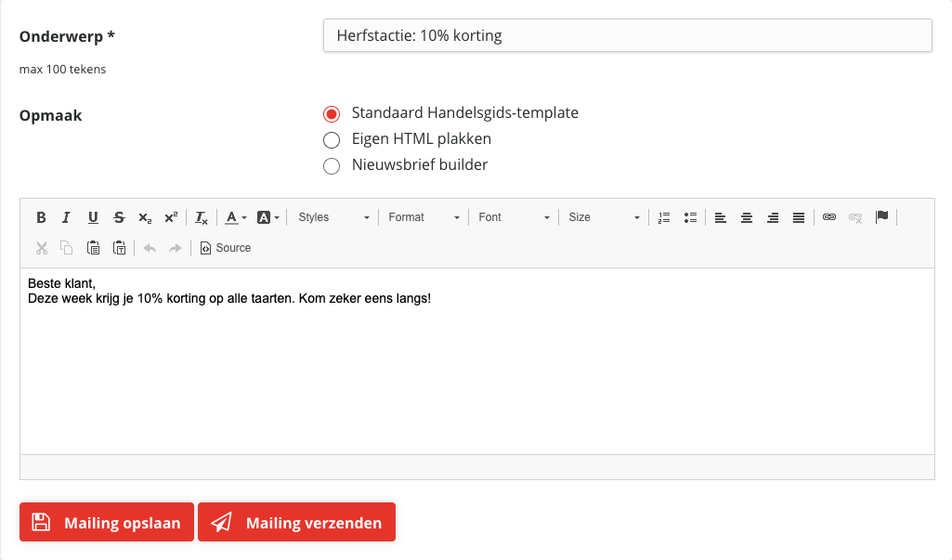This screenshot has height=560, width=952.
Task: Click the editor's bottom status bar
Action: point(477,467)
